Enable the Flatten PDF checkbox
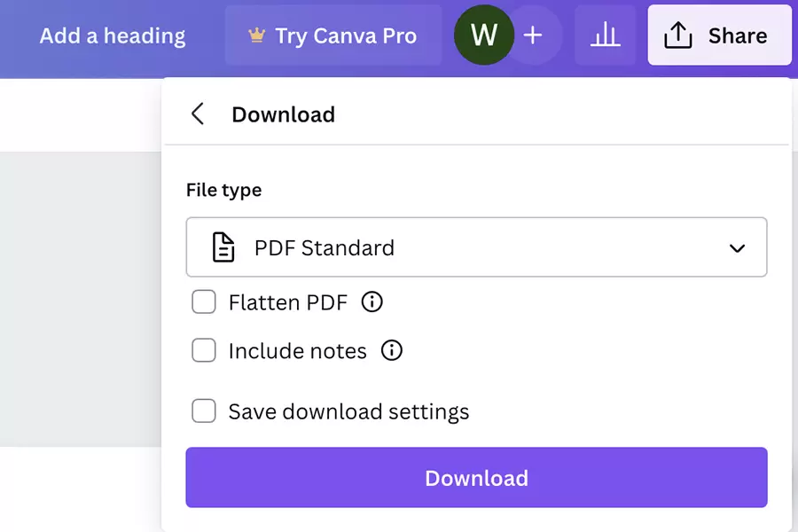Image resolution: width=798 pixels, height=532 pixels. (204, 302)
